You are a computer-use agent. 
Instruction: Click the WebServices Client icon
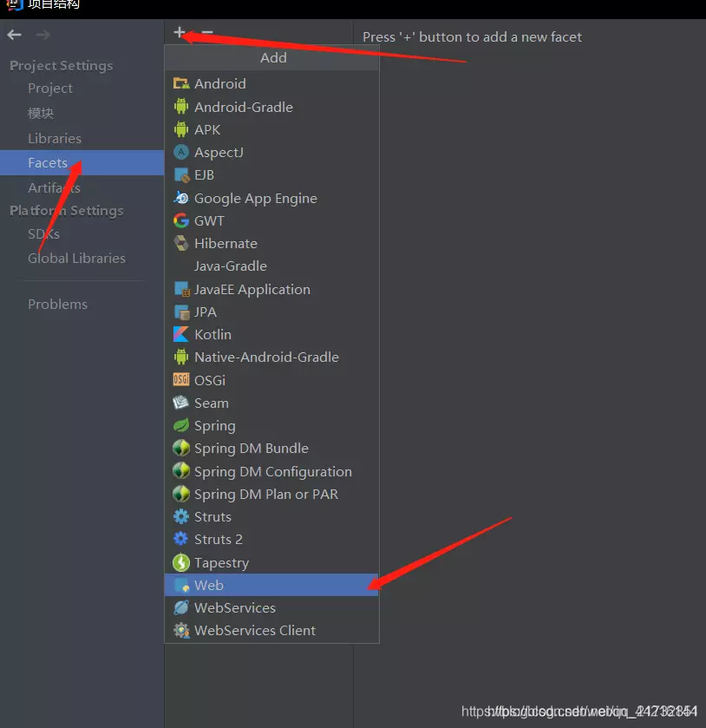point(181,630)
